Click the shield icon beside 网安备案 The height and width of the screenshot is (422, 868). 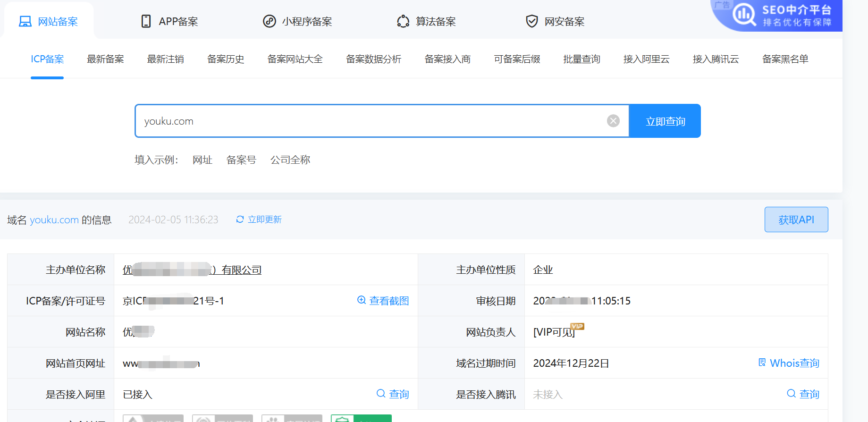point(532,21)
